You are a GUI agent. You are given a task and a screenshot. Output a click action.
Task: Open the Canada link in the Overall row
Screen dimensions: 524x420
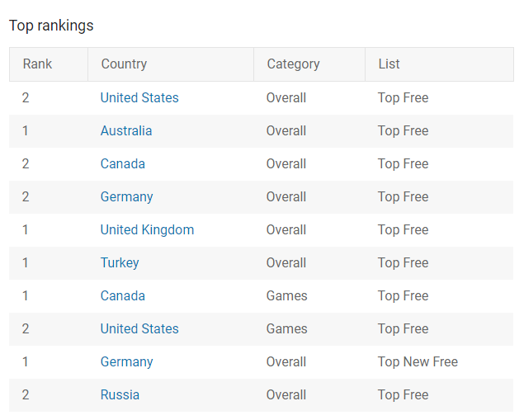[x=123, y=163]
